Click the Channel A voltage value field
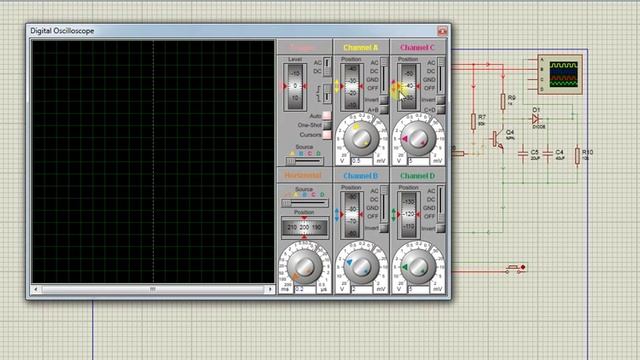This screenshot has height=360, width=640. (362, 161)
